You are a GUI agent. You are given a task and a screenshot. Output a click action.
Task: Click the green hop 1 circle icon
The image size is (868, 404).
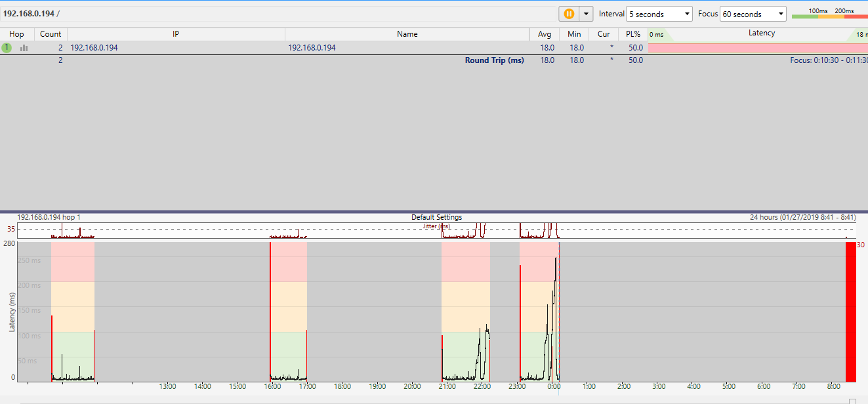pyautogui.click(x=7, y=47)
